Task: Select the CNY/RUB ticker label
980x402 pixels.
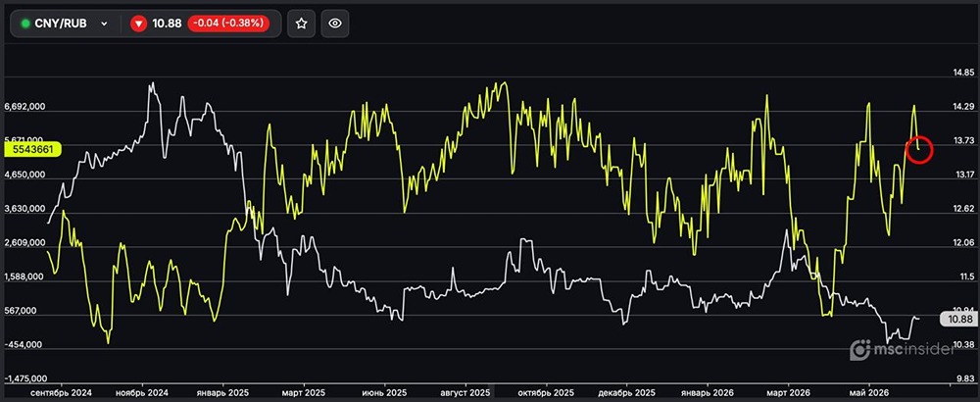Action: (x=61, y=24)
